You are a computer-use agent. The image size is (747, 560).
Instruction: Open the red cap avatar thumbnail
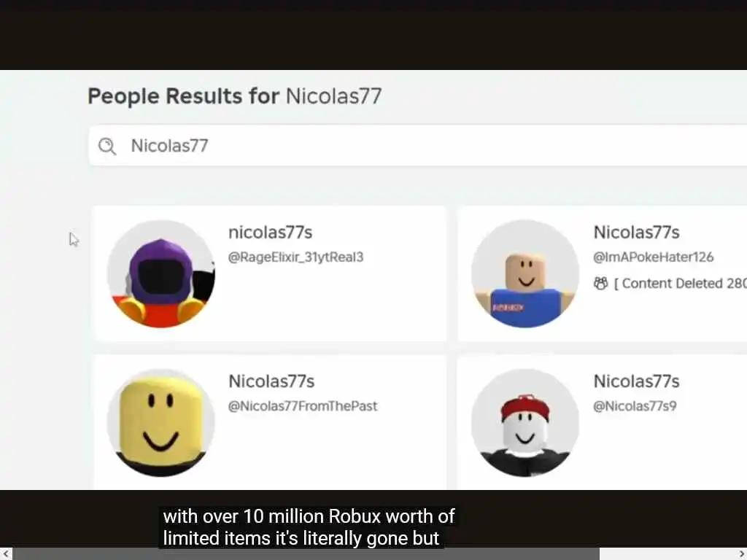525,423
